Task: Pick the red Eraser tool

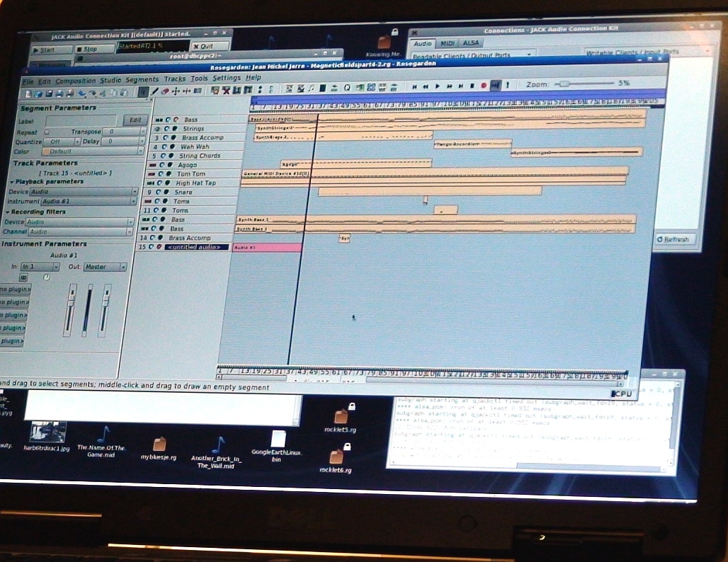Action: 165,91
